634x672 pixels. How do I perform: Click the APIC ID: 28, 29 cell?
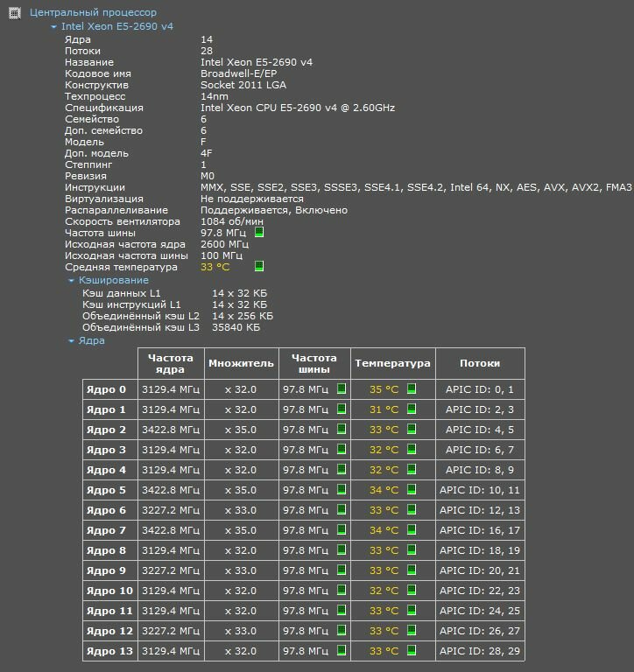480,651
